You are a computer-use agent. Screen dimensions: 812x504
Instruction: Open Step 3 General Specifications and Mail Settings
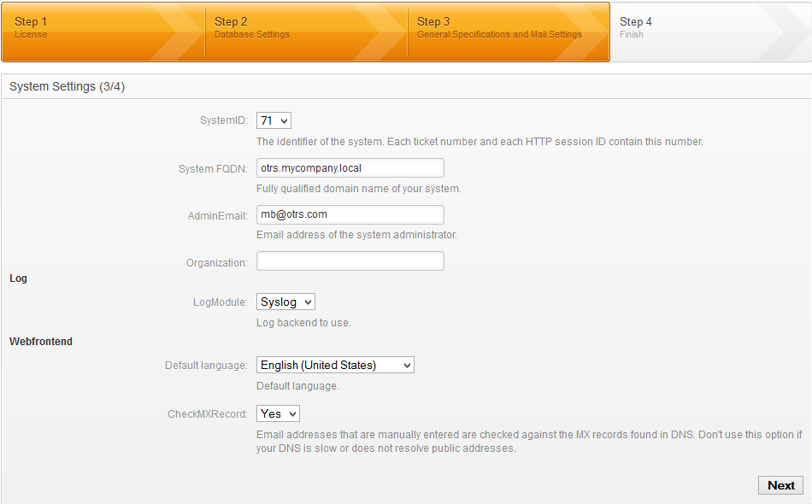coord(499,28)
